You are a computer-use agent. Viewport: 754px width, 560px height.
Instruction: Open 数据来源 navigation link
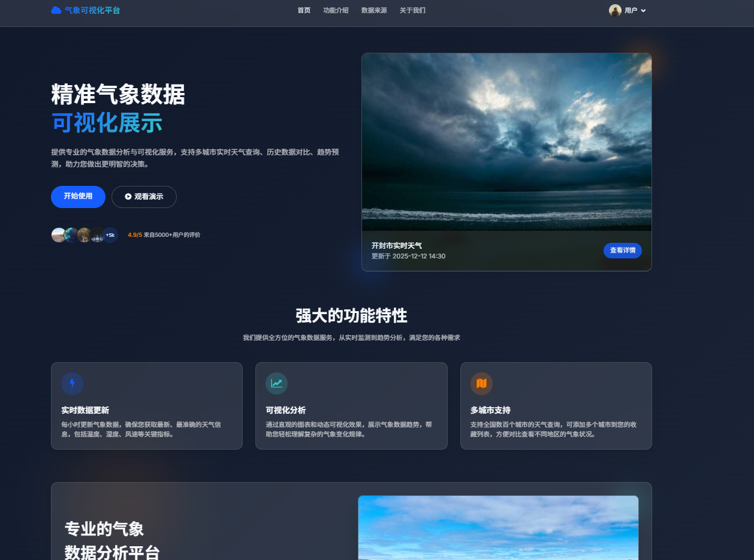[x=374, y=10]
